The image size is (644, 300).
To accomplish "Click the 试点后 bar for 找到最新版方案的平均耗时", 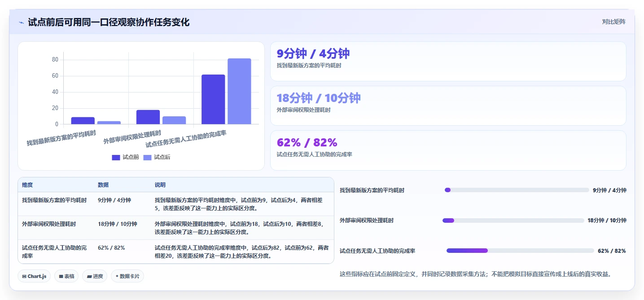I will point(109,123).
